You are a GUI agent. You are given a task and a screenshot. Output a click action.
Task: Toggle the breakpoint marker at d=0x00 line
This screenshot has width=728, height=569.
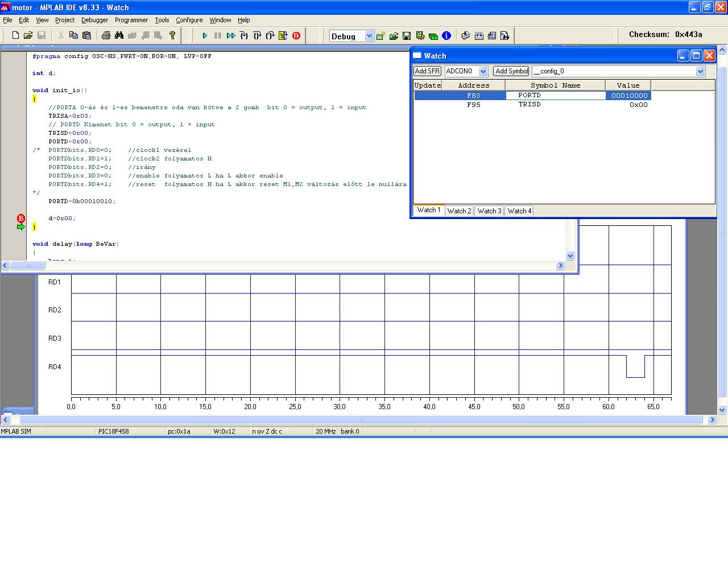pos(21,218)
